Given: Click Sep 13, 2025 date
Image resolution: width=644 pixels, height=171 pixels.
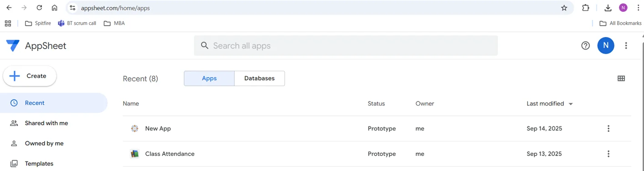Looking at the screenshot, I should [x=544, y=154].
